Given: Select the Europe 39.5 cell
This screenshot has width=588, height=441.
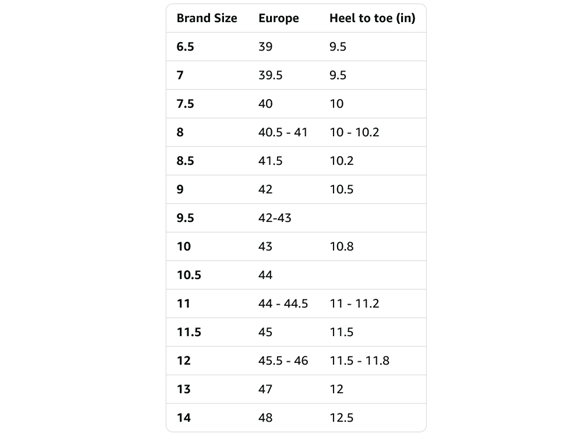Looking at the screenshot, I should pyautogui.click(x=270, y=75).
